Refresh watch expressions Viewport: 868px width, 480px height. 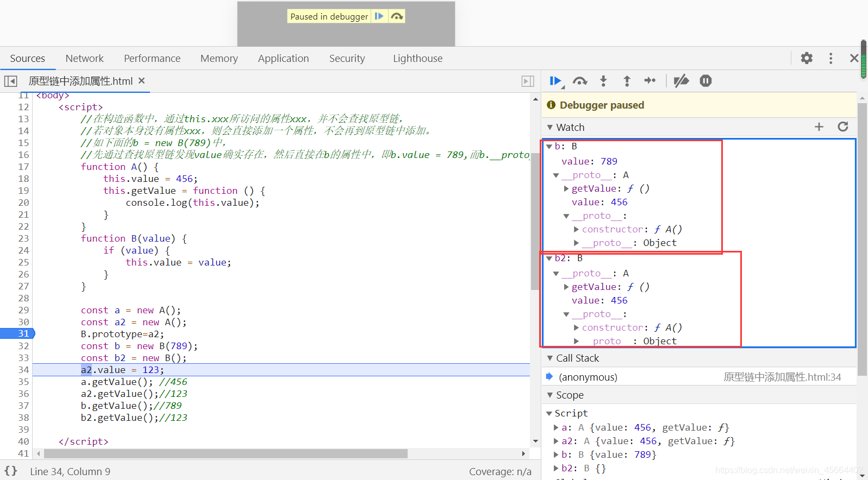click(x=843, y=127)
